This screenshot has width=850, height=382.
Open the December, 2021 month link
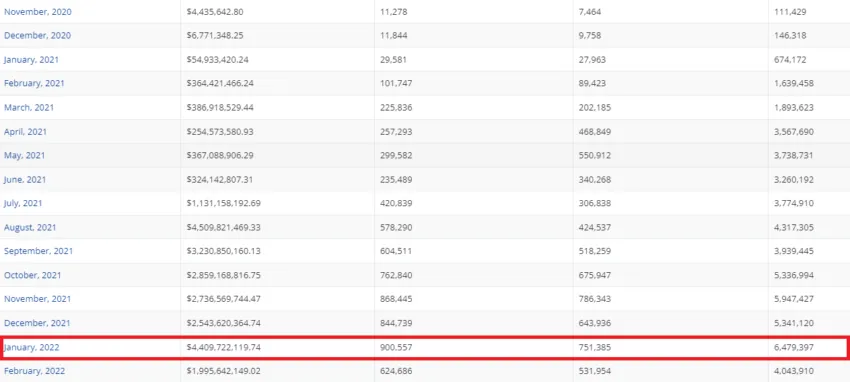(x=37, y=323)
